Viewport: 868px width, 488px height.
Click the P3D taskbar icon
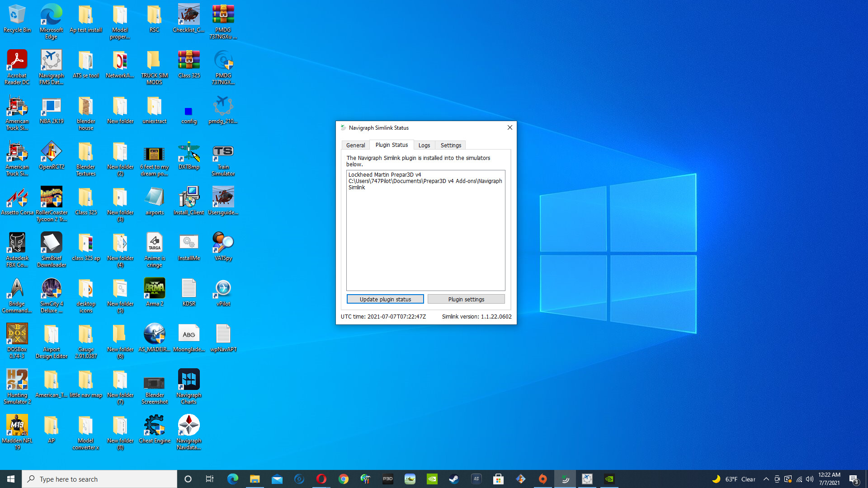point(388,479)
